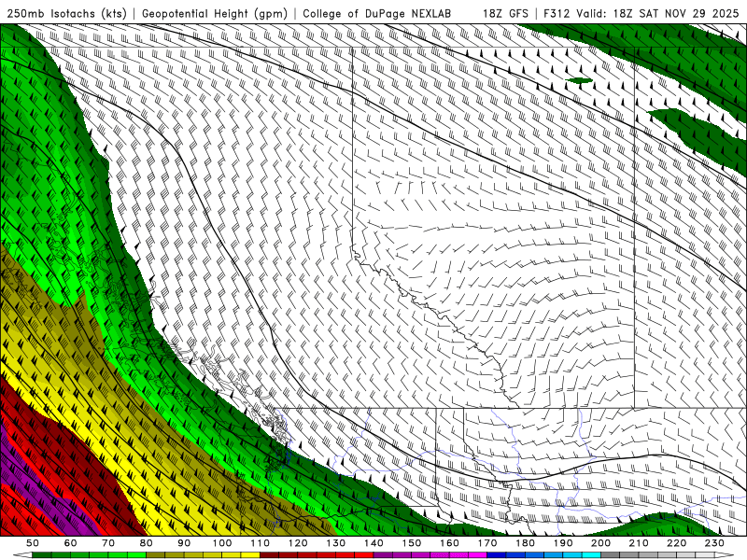Screen dimensions: 747x560
Task: Click the "160" color scale label
Action: 449,543
